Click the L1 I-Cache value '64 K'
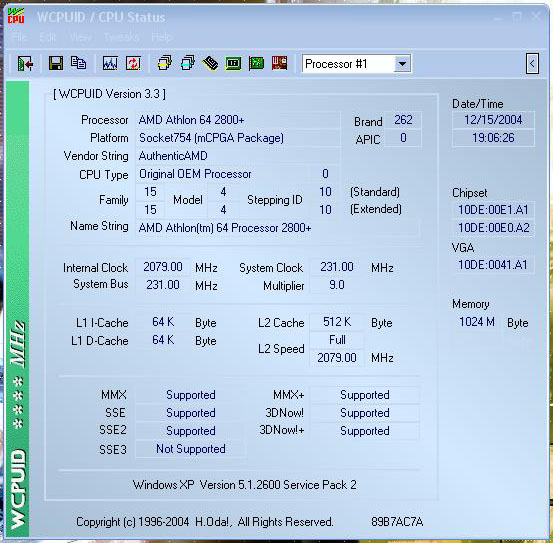Image resolution: width=553 pixels, height=543 pixels. point(163,322)
